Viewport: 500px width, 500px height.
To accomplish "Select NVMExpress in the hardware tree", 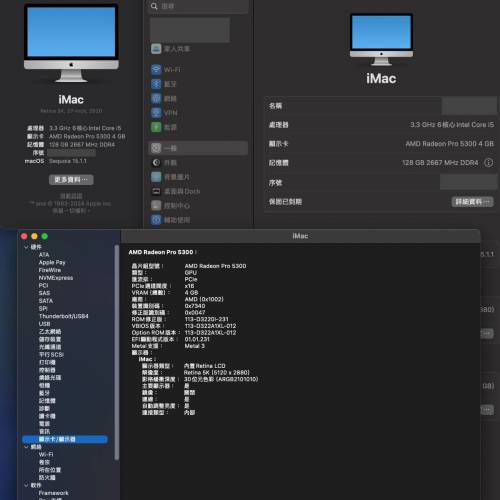I will pos(56,278).
